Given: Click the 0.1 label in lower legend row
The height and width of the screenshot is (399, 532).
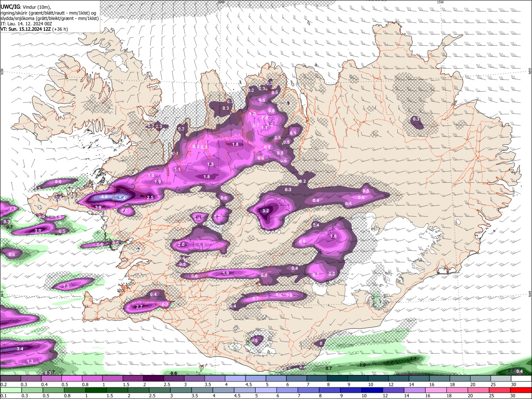Looking at the screenshot, I should point(3,396).
